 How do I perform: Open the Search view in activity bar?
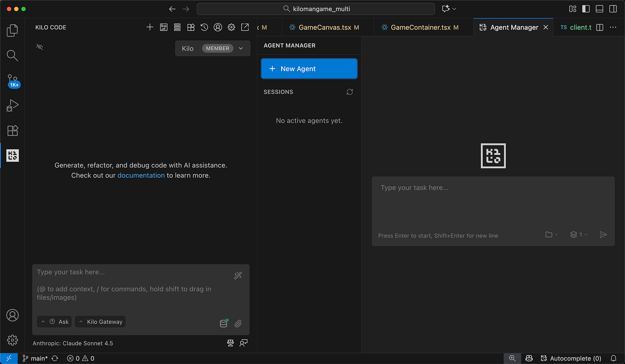12,55
